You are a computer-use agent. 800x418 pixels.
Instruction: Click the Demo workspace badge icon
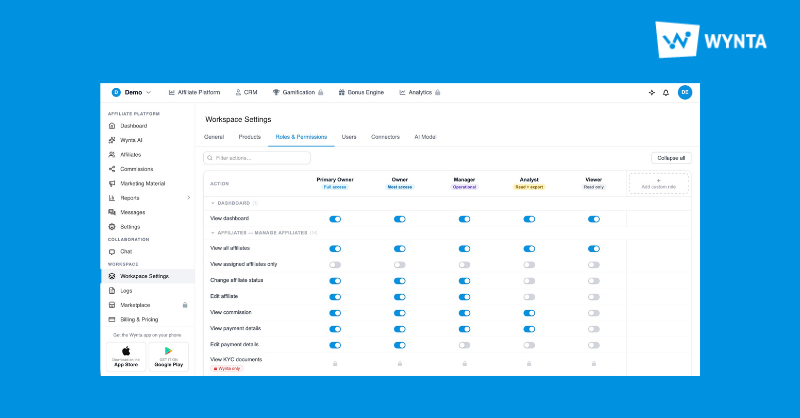(116, 92)
